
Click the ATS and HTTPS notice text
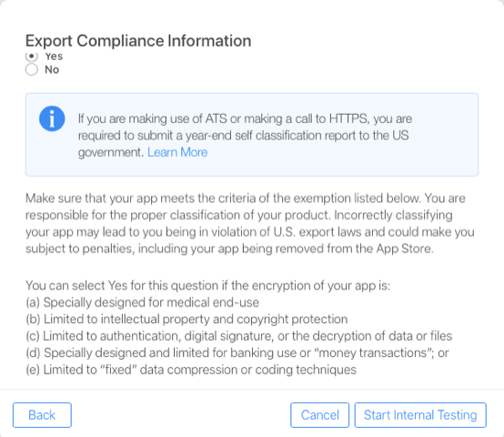click(245, 136)
